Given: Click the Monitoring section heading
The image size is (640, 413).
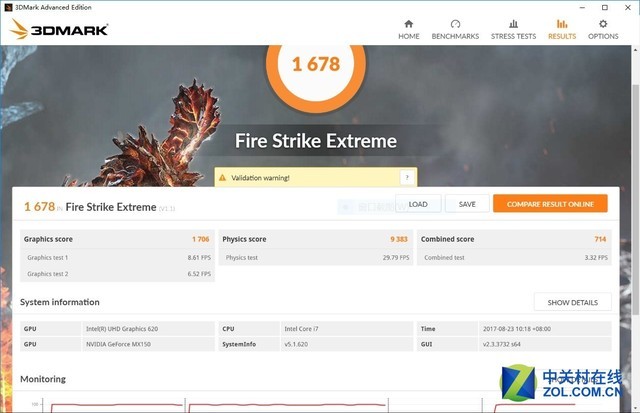Looking at the screenshot, I should click(x=43, y=379).
